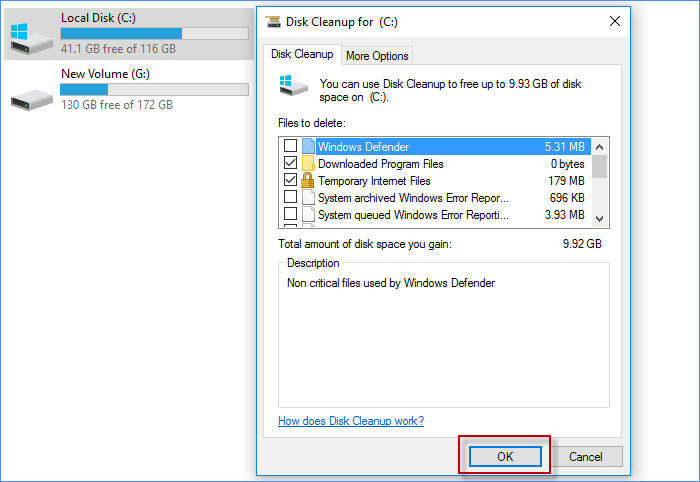
Task: Click the 0 bytes size value
Action: pos(567,164)
